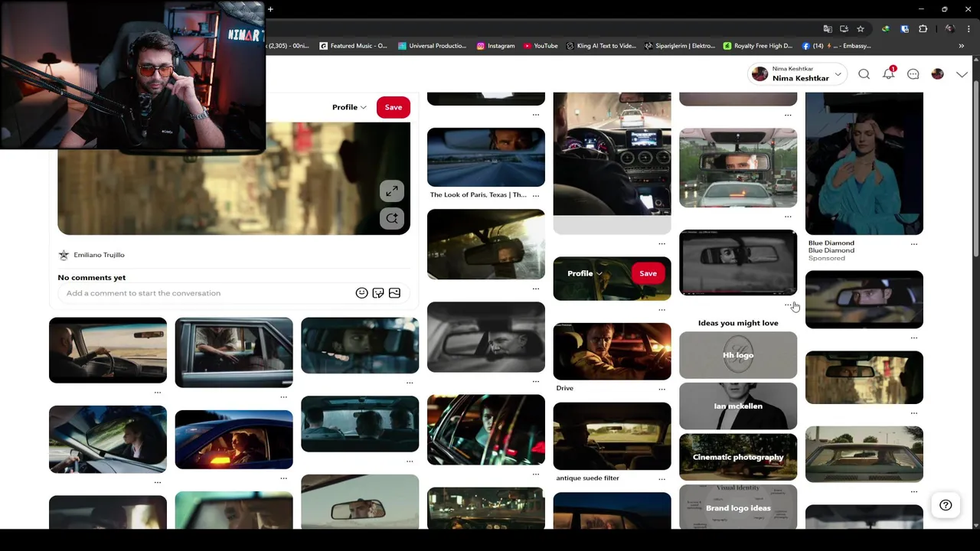Viewport: 980px width, 551px height.
Task: Expand the accounts chevron at header far right
Action: pyautogui.click(x=962, y=74)
